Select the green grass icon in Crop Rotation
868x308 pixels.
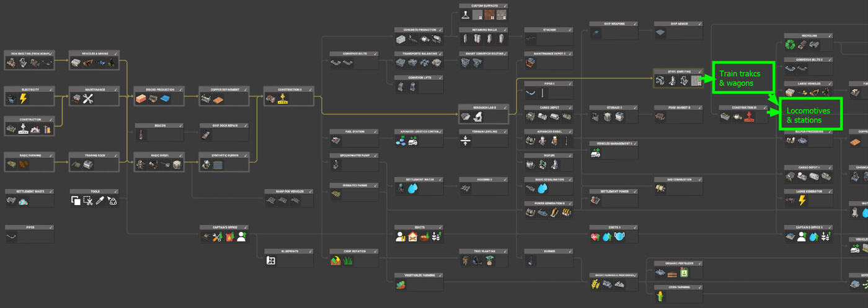click(348, 261)
